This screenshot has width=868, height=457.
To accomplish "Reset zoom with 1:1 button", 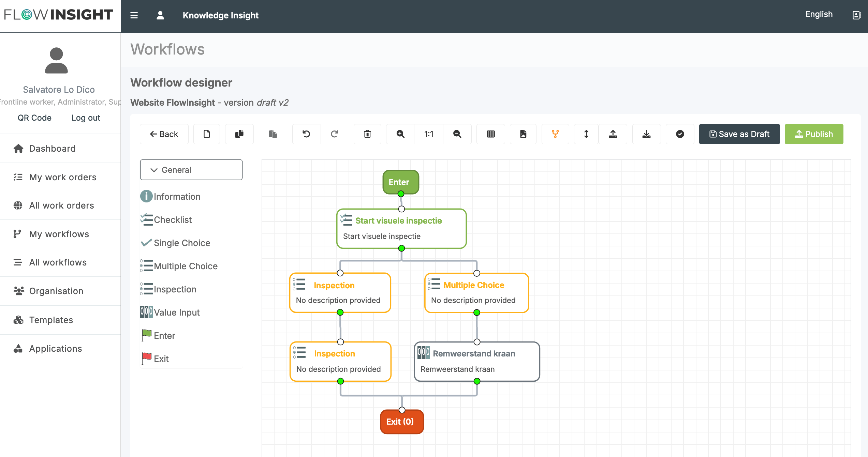I will click(428, 134).
